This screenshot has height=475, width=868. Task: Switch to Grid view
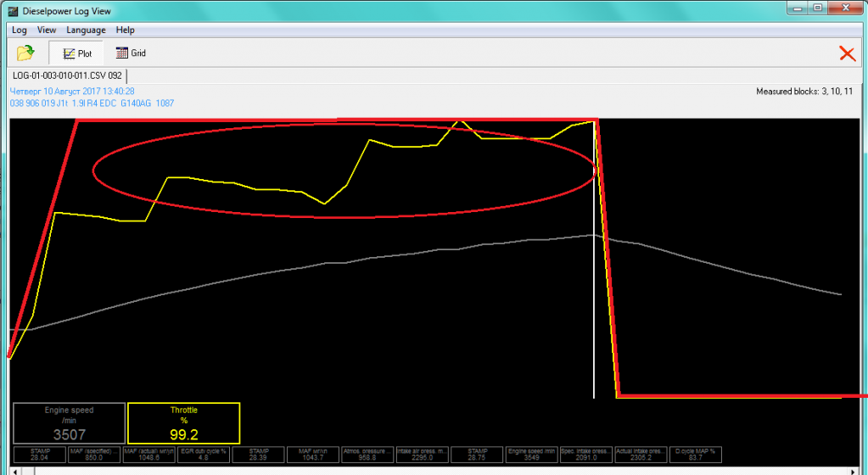click(x=131, y=53)
